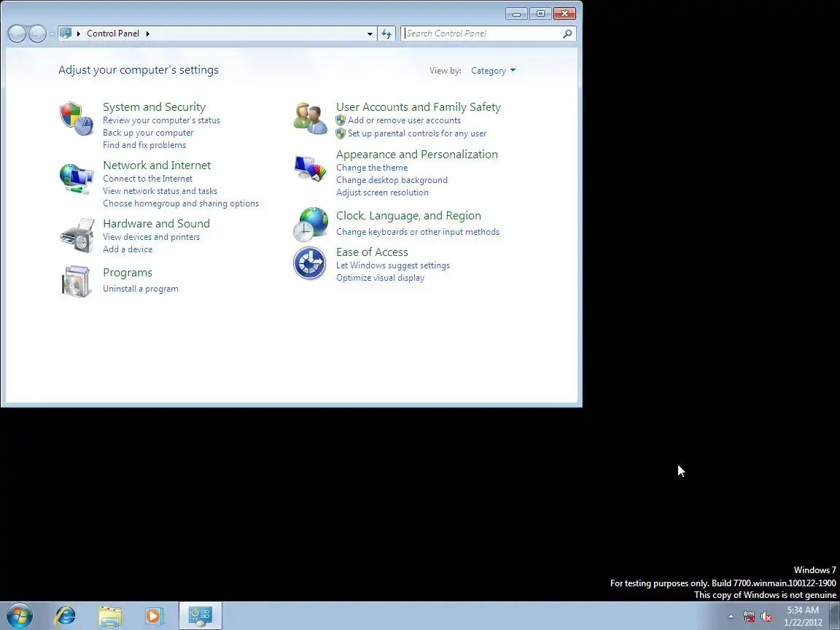Open the Windows Start orb
The width and height of the screenshot is (840, 630).
coord(19,615)
